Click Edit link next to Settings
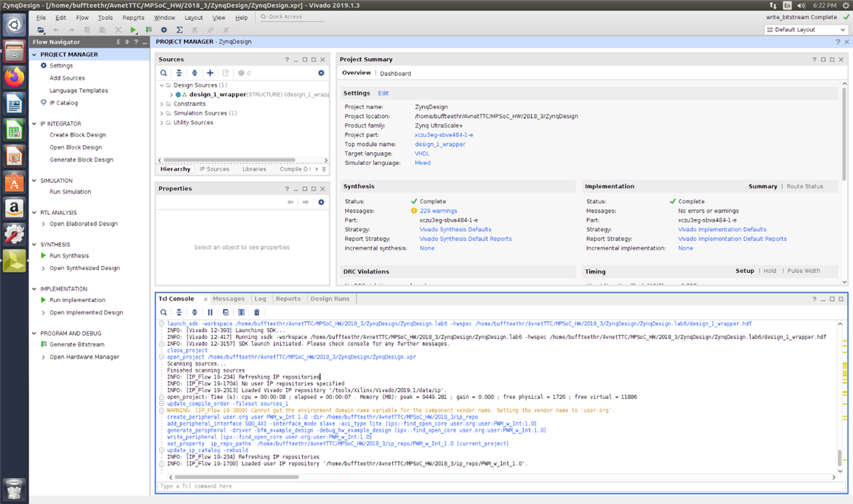The height and width of the screenshot is (504, 853). click(383, 93)
